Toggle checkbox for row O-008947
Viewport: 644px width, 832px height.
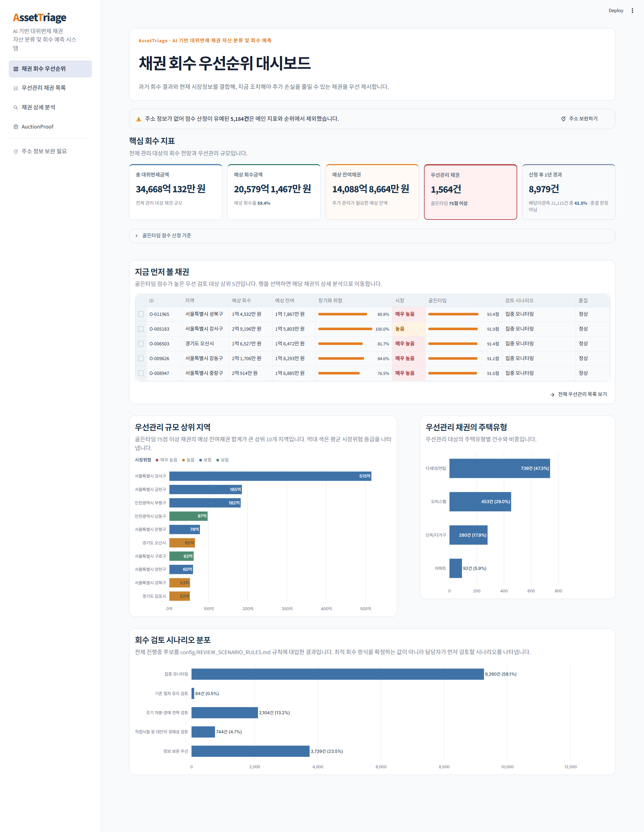[141, 373]
